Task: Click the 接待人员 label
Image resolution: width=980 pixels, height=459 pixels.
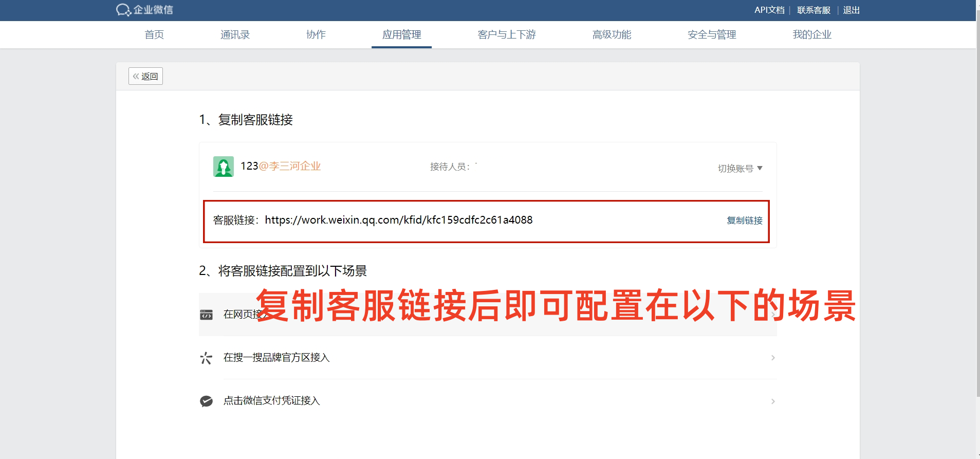Action: (450, 167)
